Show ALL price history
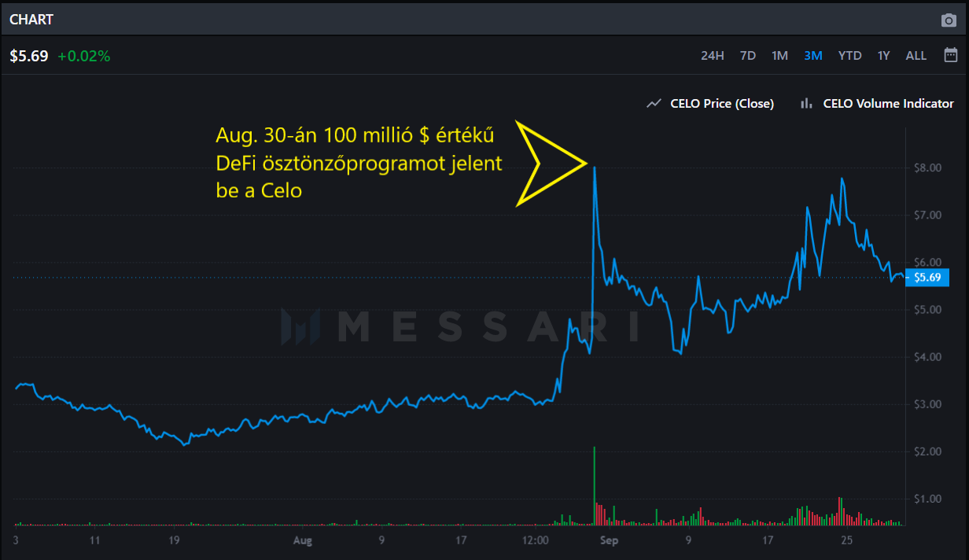The image size is (969, 560). (x=916, y=56)
